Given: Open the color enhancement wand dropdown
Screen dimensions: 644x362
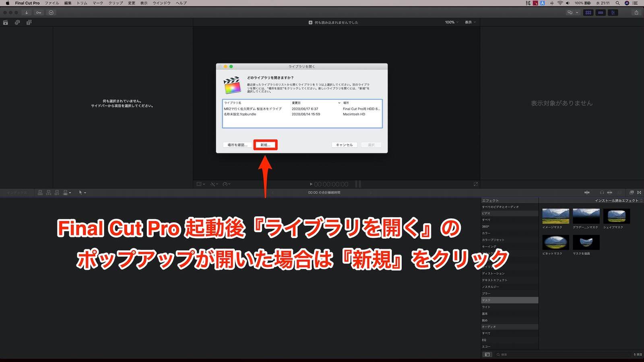Looking at the screenshot, I should (214, 184).
